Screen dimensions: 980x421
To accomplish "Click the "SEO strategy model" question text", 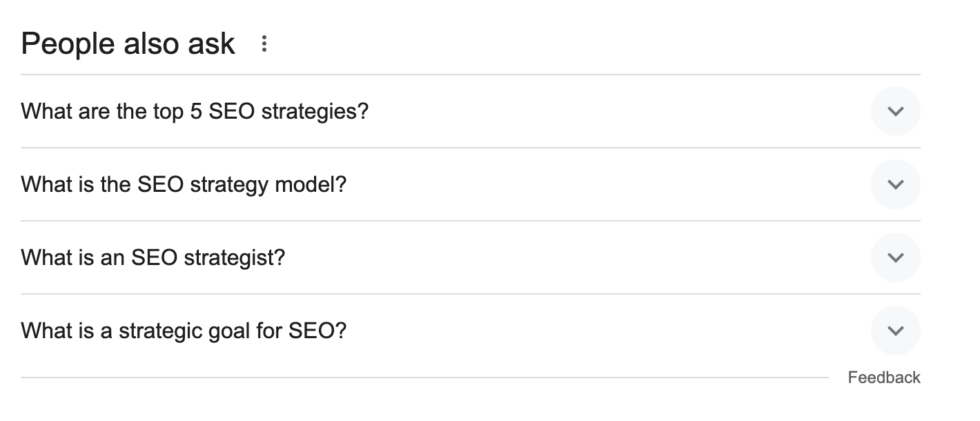I will coord(184,184).
